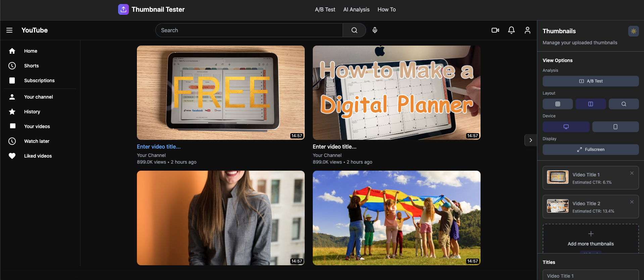
Task: Select the Video Title 1 card thumbnail
Action: pos(558,177)
